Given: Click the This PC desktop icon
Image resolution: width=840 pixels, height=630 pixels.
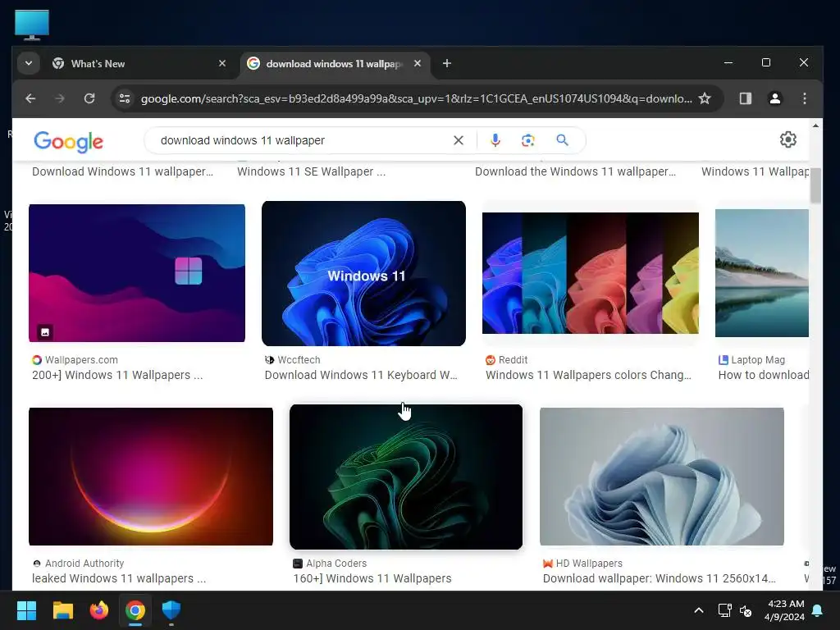Looking at the screenshot, I should (x=32, y=25).
